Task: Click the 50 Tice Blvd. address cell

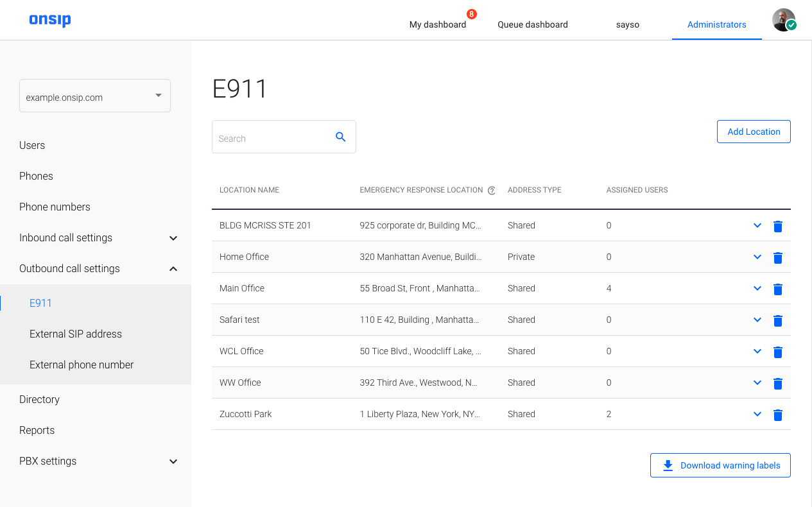Action: click(420, 351)
